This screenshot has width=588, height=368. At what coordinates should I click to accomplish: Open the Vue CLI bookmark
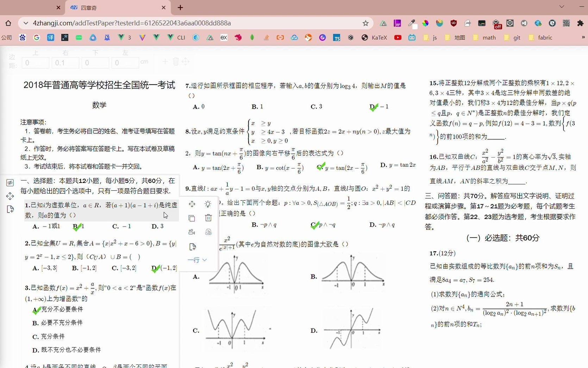pyautogui.click(x=176, y=37)
